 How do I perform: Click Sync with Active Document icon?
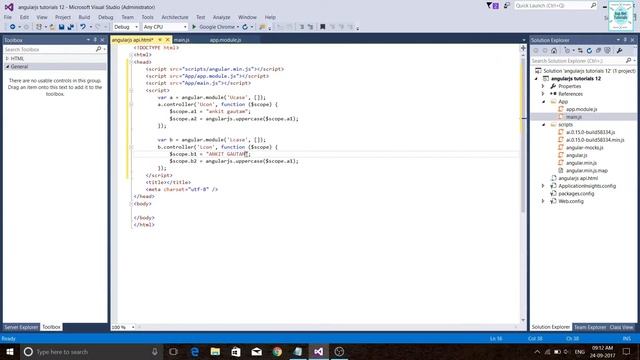coord(580,51)
